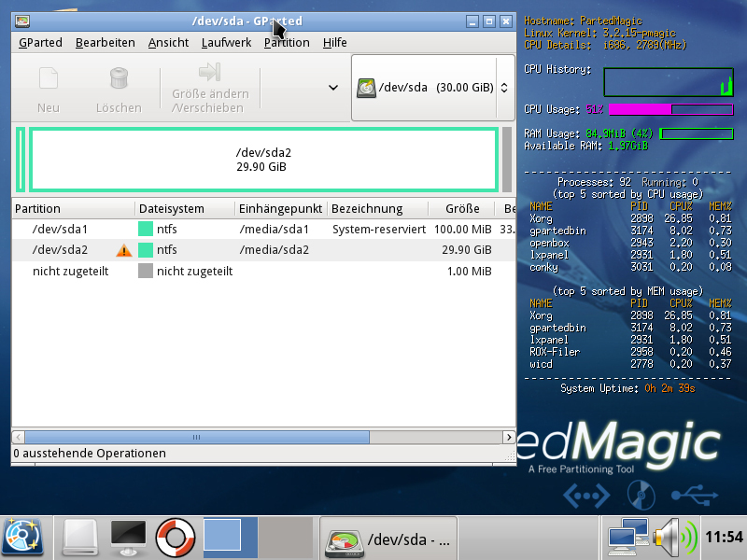The height and width of the screenshot is (560, 747).
Task: Click the device selector up-down arrows
Action: [504, 88]
